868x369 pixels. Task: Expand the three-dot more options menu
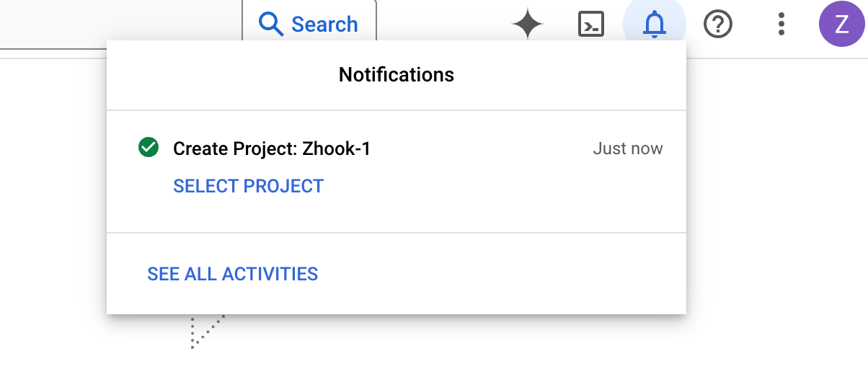click(781, 25)
